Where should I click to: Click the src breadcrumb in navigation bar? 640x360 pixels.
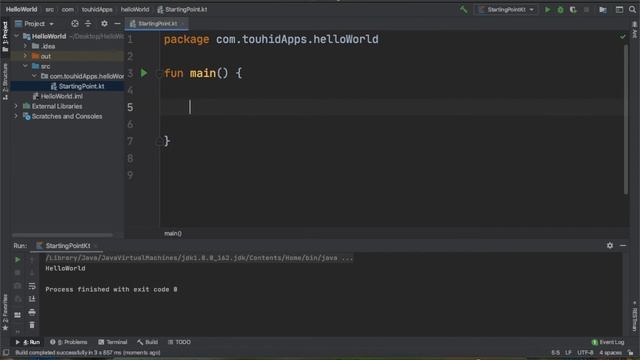pyautogui.click(x=49, y=9)
